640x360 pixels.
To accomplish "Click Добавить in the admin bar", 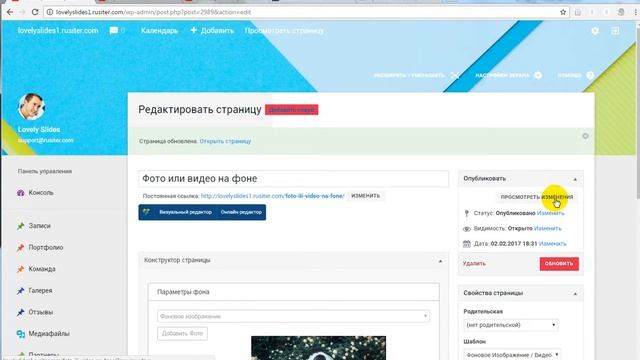I will [212, 31].
